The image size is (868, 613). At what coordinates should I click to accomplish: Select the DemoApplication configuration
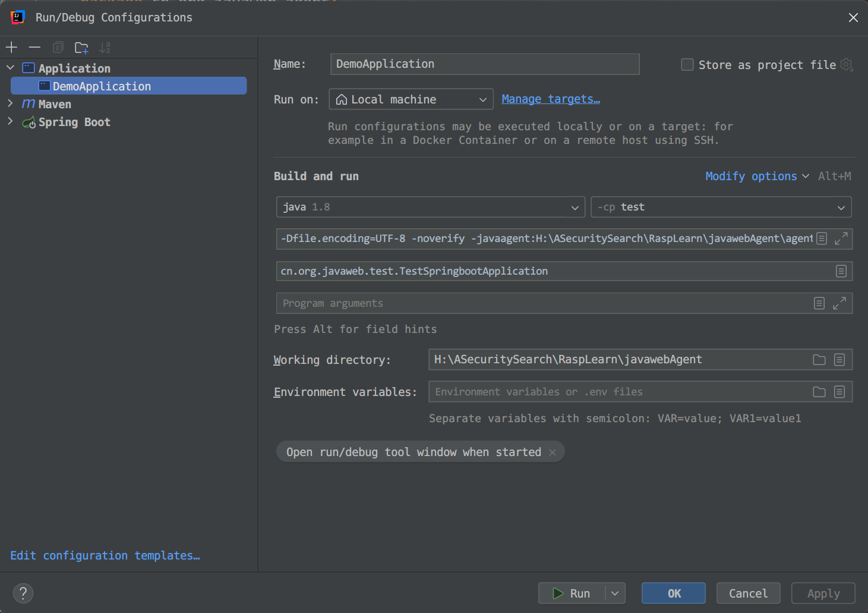tap(128, 86)
